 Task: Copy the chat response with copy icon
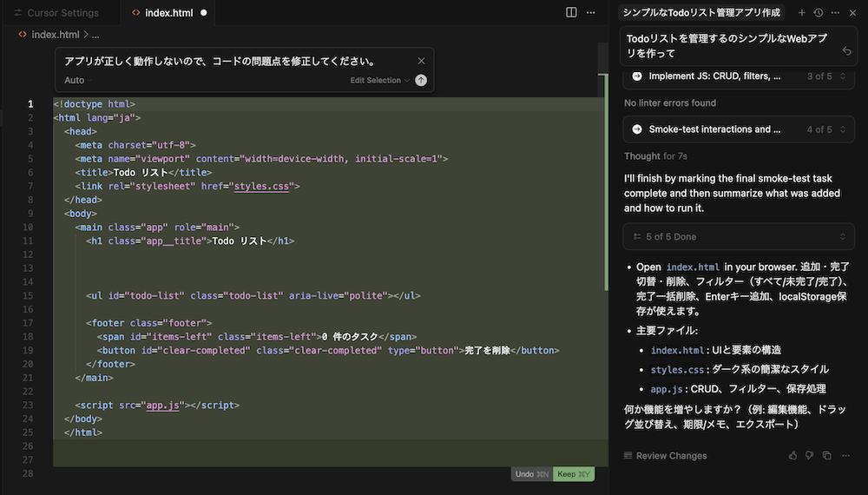point(827,455)
